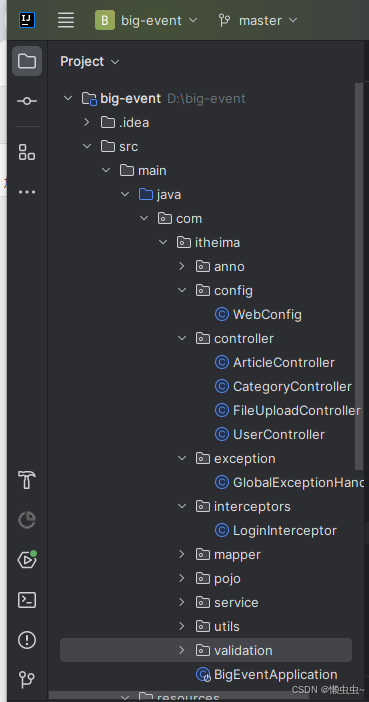Open the Structure tool window icon
The height and width of the screenshot is (702, 369).
coord(27,152)
